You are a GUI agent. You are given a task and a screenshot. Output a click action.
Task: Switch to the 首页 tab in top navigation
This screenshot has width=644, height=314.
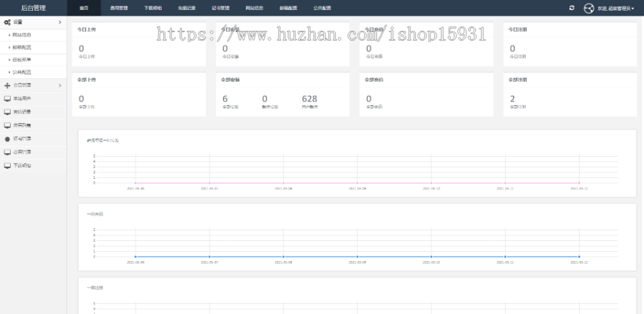[x=84, y=8]
